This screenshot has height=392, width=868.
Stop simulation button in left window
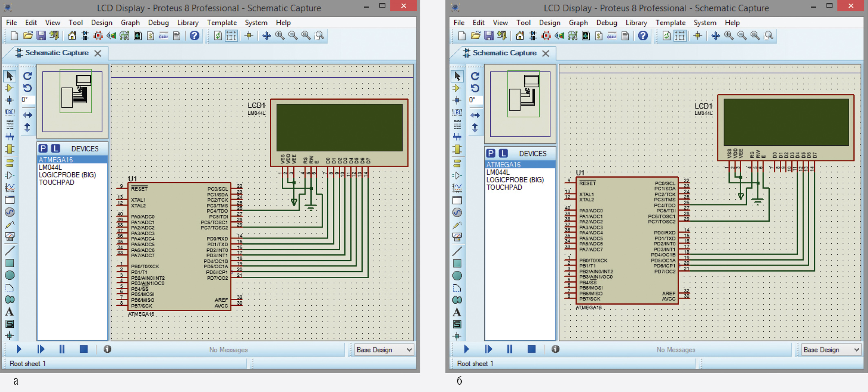pyautogui.click(x=84, y=349)
